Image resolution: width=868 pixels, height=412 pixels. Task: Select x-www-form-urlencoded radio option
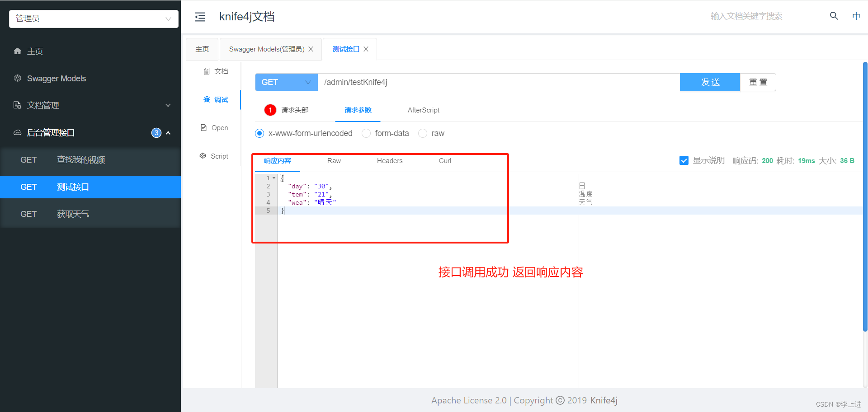click(259, 133)
